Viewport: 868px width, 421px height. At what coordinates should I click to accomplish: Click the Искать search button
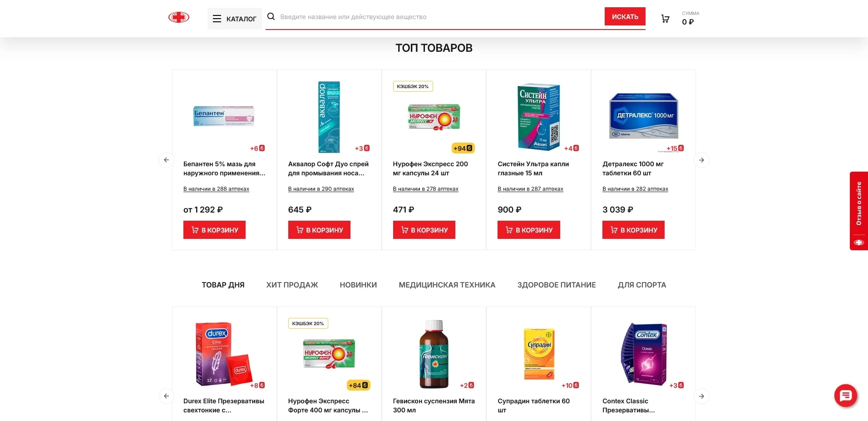[625, 17]
